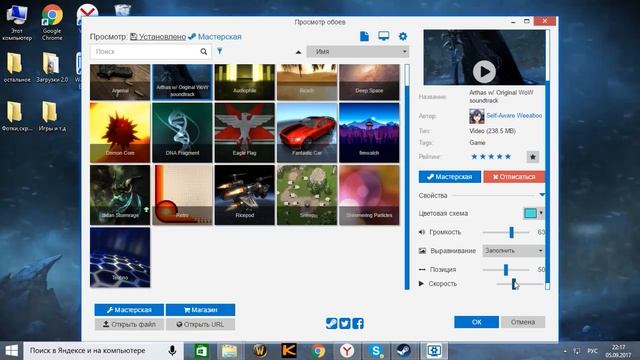Click the Позиция position slider
Screen dimensions: 640x360
pos(506,270)
